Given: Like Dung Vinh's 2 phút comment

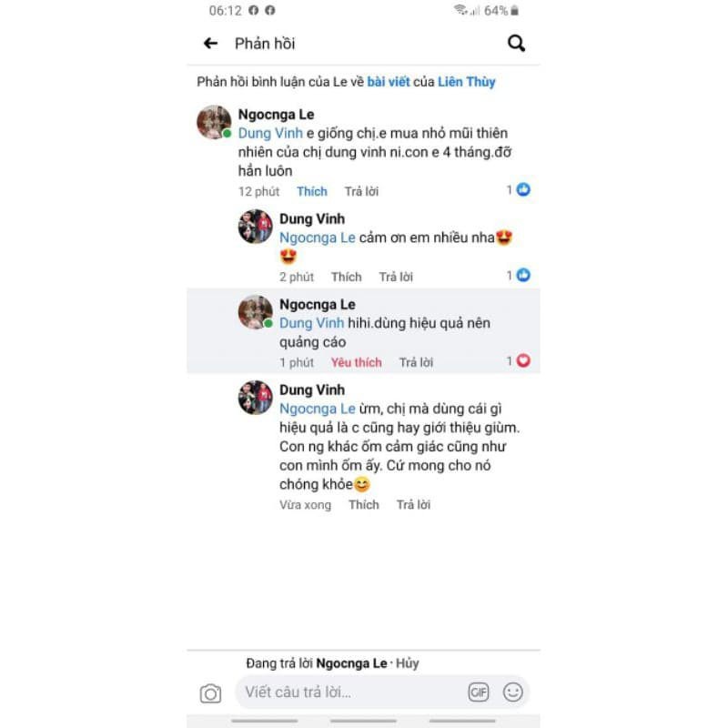Looking at the screenshot, I should 347,277.
